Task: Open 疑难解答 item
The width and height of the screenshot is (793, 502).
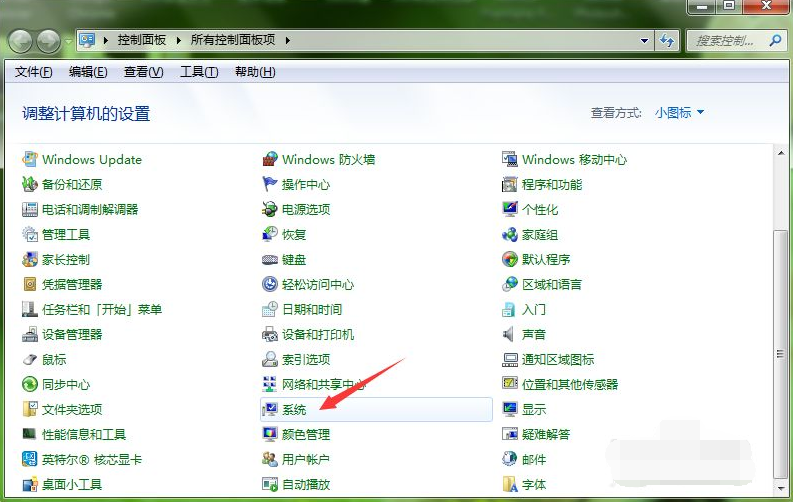Action: click(x=536, y=434)
